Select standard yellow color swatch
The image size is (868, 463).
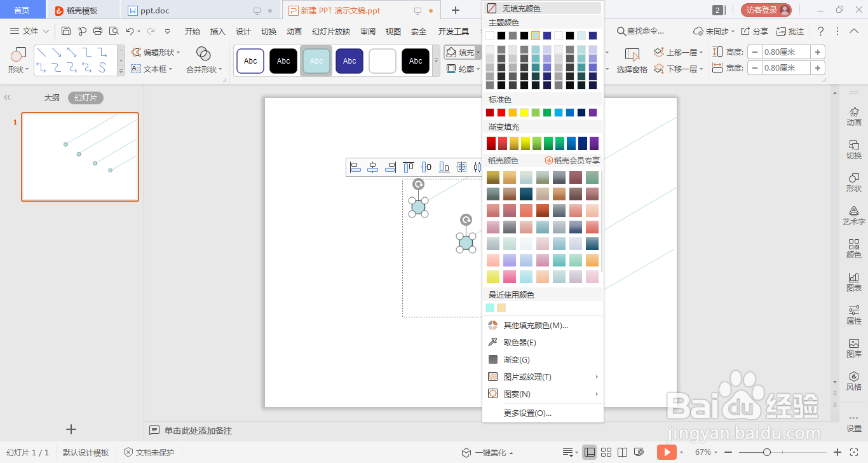coord(524,113)
